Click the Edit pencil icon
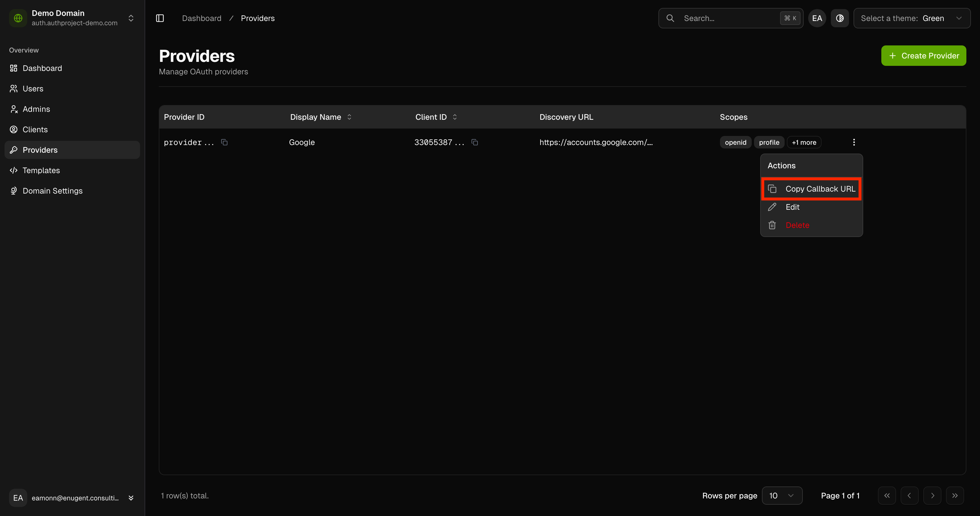 coord(772,207)
